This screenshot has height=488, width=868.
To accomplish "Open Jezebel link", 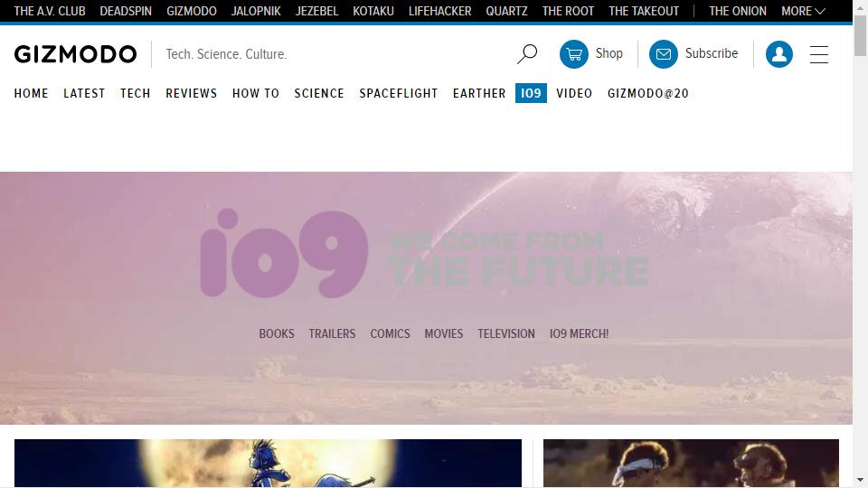I will [x=316, y=11].
